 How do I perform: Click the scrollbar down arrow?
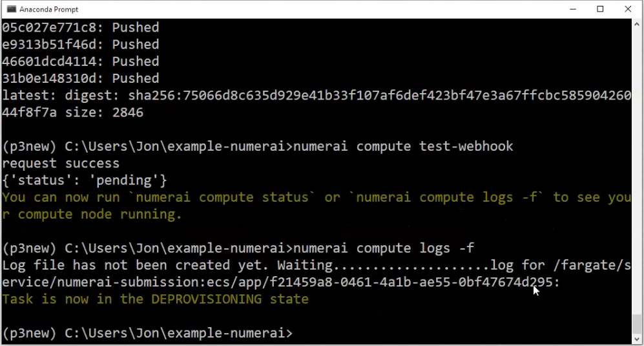[637, 340]
